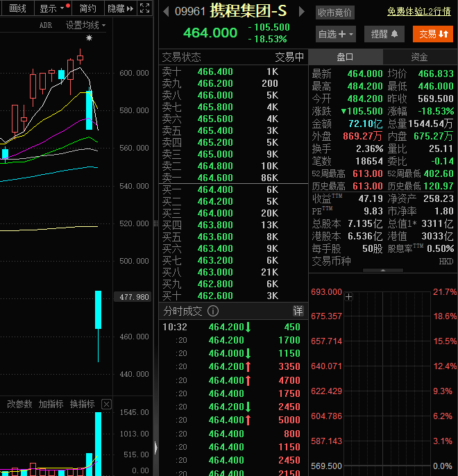Click the 量比 25.11 value
This screenshot has height=476, width=458.
tap(441, 148)
